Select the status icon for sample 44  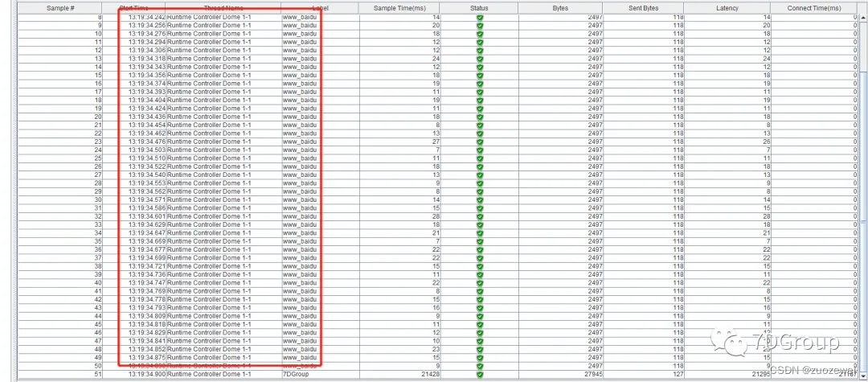[479, 316]
